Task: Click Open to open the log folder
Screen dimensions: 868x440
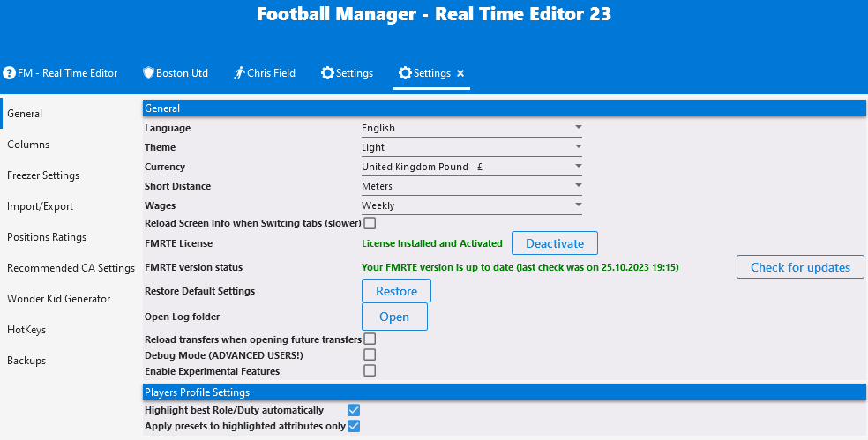Action: [394, 317]
